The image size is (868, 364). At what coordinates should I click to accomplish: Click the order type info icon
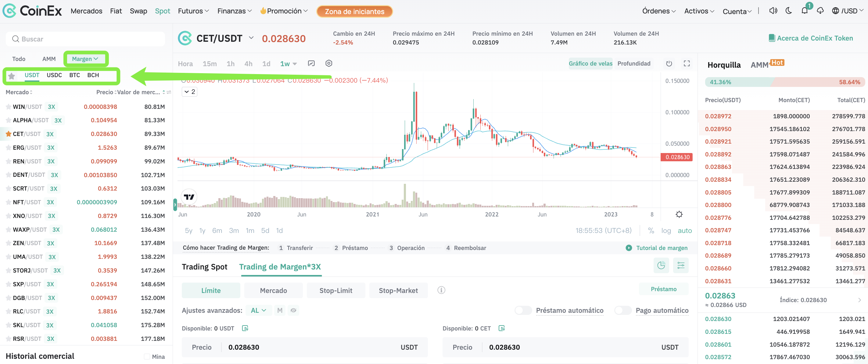coord(441,290)
